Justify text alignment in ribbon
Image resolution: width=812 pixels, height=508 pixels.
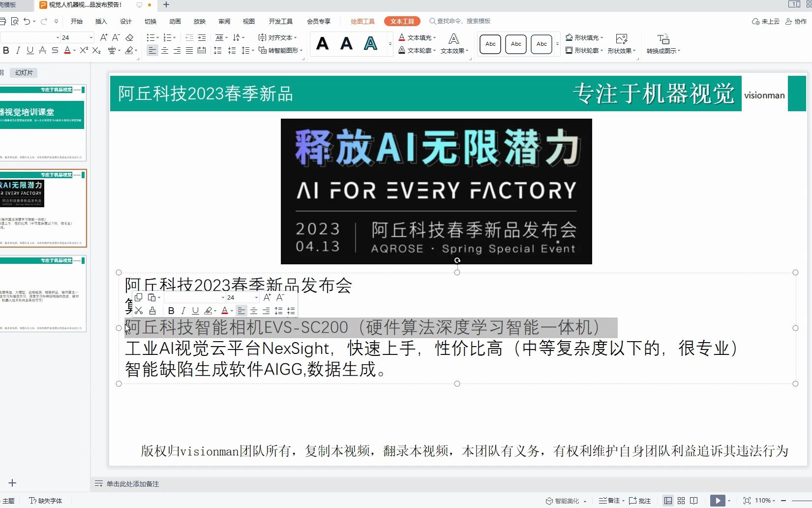point(189,50)
